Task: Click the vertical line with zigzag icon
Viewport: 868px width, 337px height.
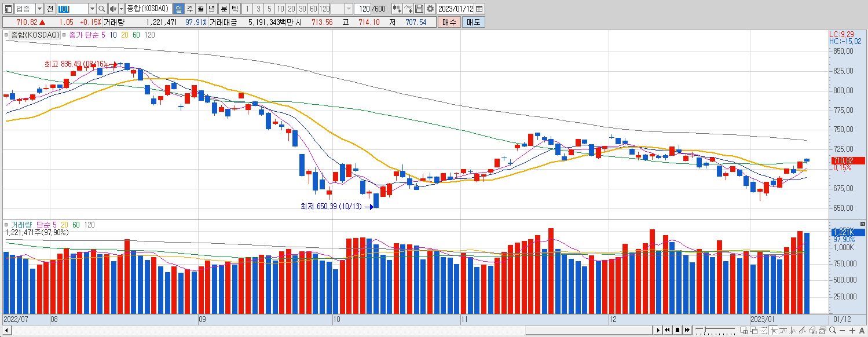Action: 793,331
